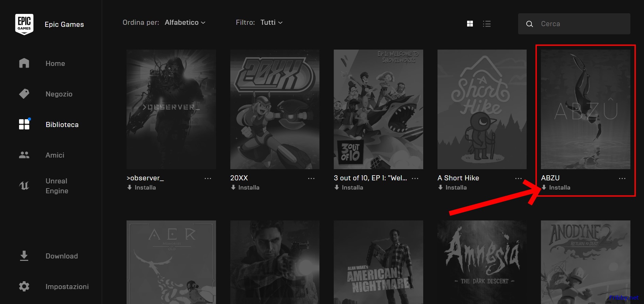Click the Impostazioni gear icon
Image resolution: width=644 pixels, height=304 pixels.
point(24,286)
